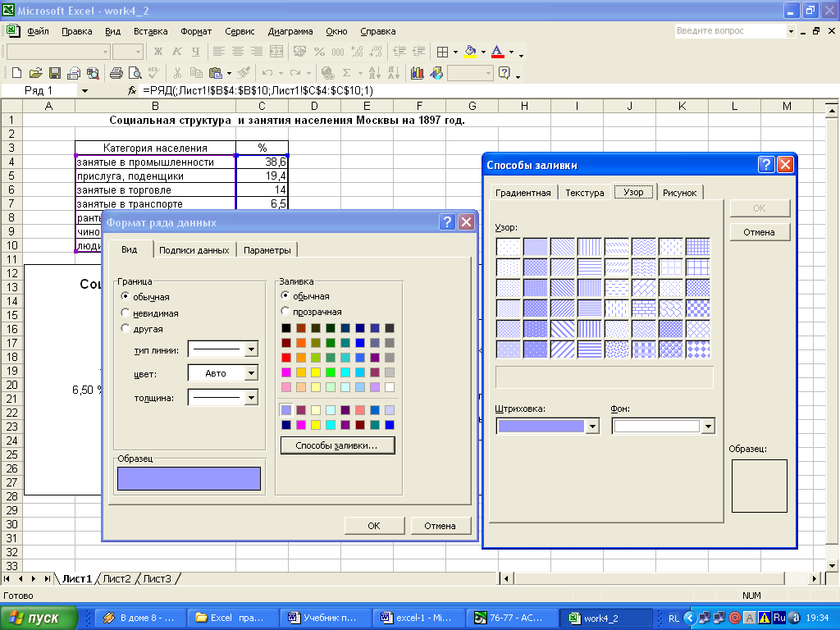Open excel-1 taskbar button
The width and height of the screenshot is (840, 630).
(x=419, y=618)
